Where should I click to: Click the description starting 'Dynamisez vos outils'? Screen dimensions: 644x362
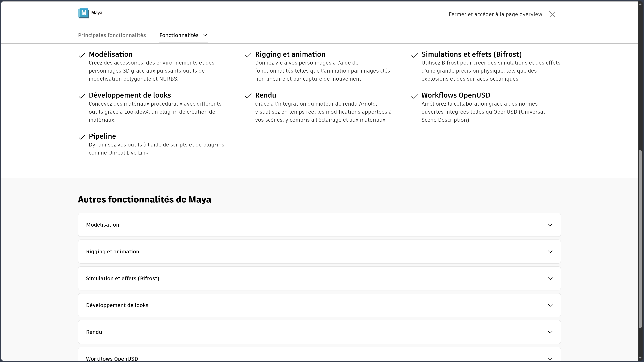coord(156,149)
